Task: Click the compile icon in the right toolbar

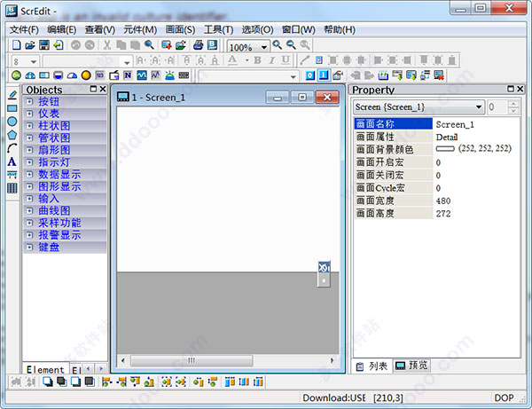Action: pyautogui.click(x=383, y=75)
